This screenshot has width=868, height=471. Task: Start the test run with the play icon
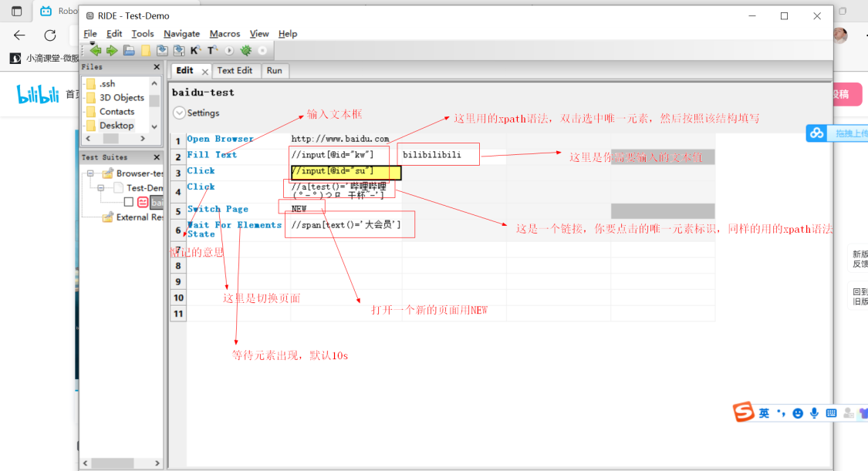[229, 50]
